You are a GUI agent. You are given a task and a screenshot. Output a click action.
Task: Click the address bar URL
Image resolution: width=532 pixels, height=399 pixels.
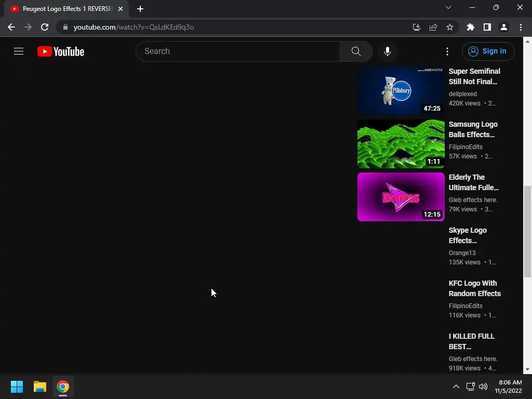134,27
